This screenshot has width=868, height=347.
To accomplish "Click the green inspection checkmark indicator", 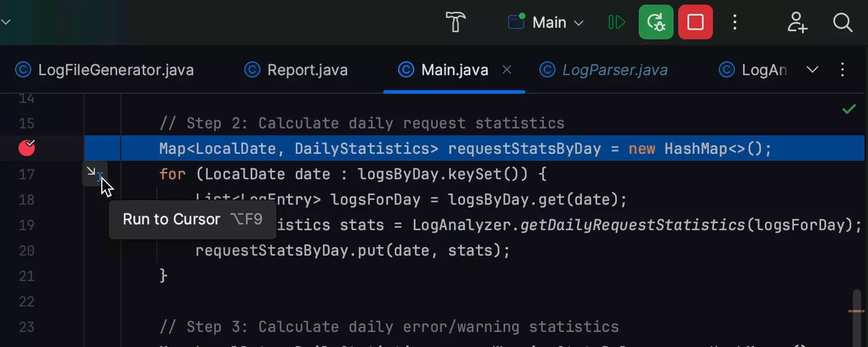I will [x=849, y=109].
